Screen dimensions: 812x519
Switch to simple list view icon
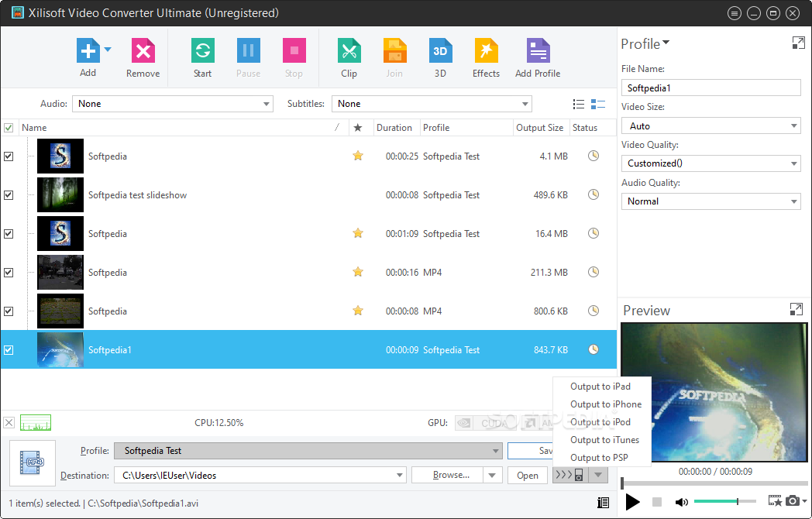[579, 104]
